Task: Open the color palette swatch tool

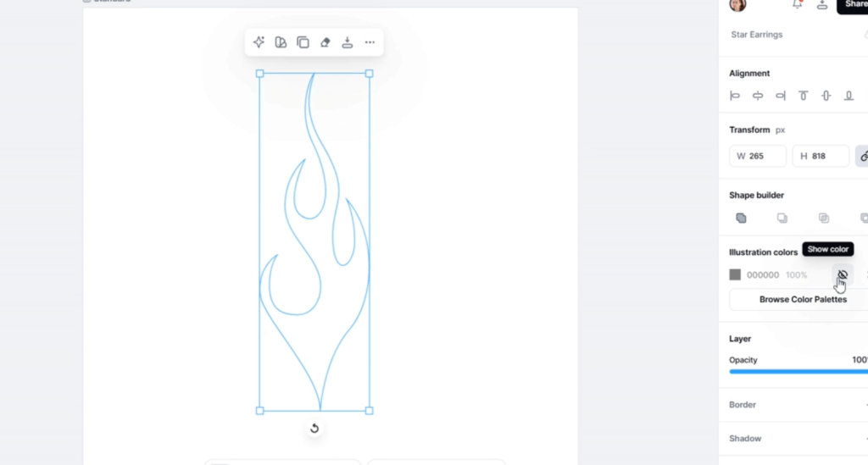Action: point(281,42)
